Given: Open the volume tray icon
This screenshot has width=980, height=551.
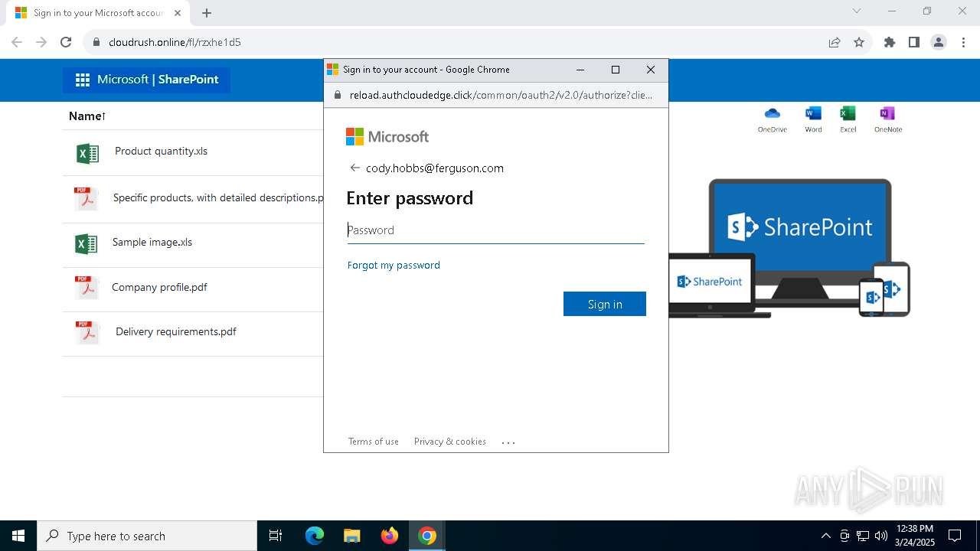Looking at the screenshot, I should (880, 536).
